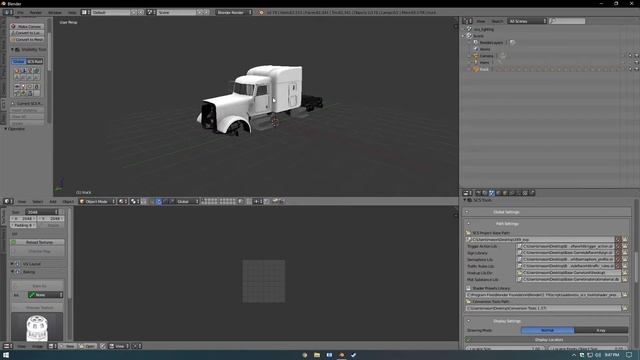The width and height of the screenshot is (640, 360).
Task: Browse folder icon for Shader Presets Library
Action: point(625,295)
